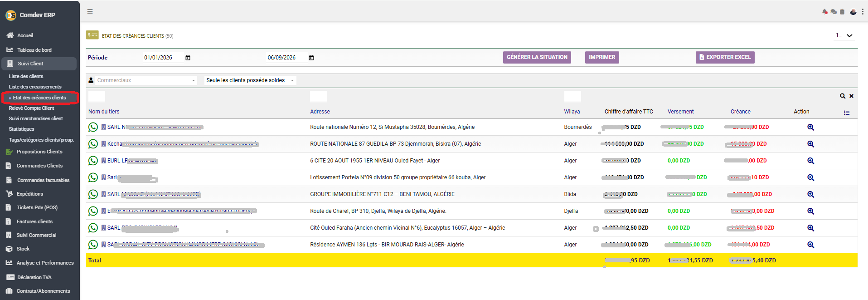This screenshot has height=300, width=868.
Task: Open calendar picker for end date 06/09/2026
Action: click(311, 58)
